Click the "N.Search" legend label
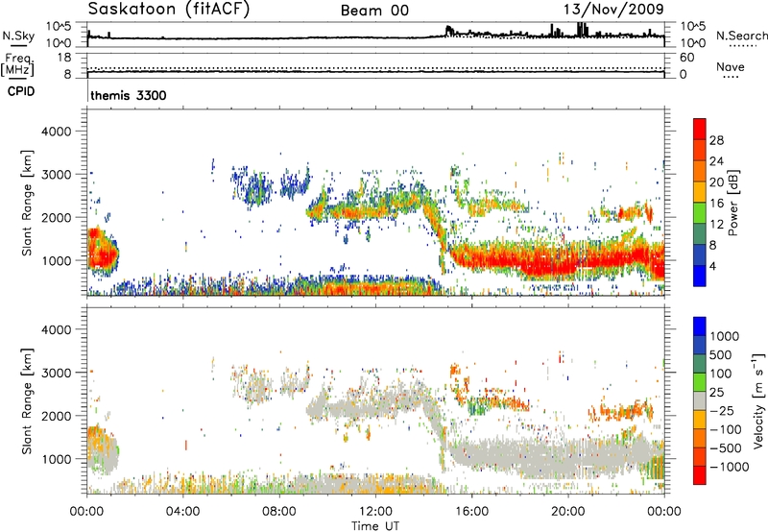The image size is (768, 532). coord(742,36)
